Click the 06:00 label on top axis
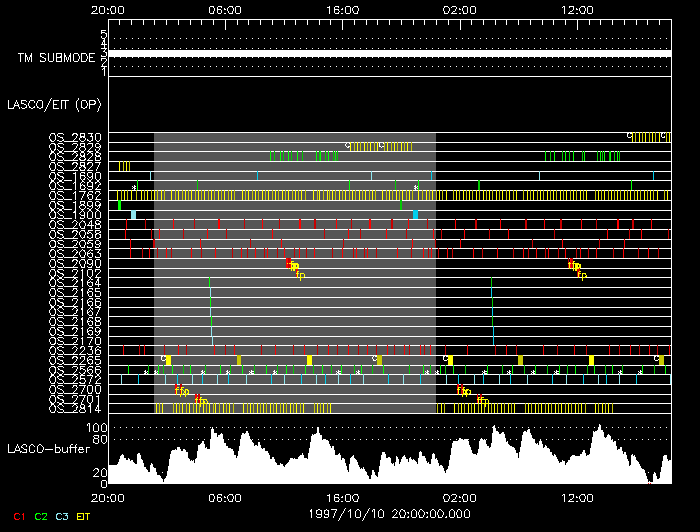 click(x=225, y=9)
